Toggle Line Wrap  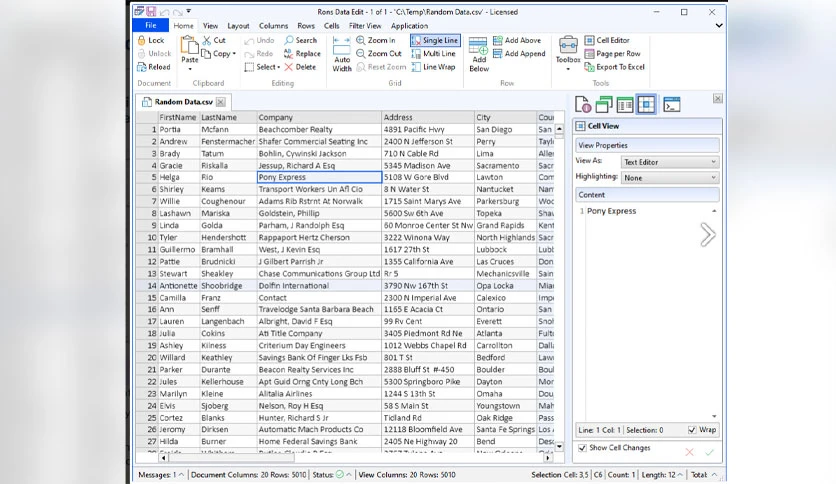tap(433, 67)
